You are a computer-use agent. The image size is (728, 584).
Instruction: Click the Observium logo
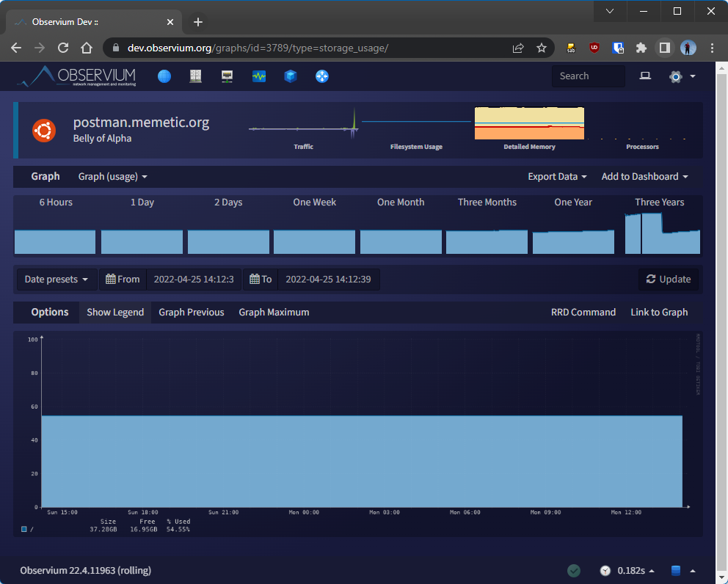click(77, 76)
